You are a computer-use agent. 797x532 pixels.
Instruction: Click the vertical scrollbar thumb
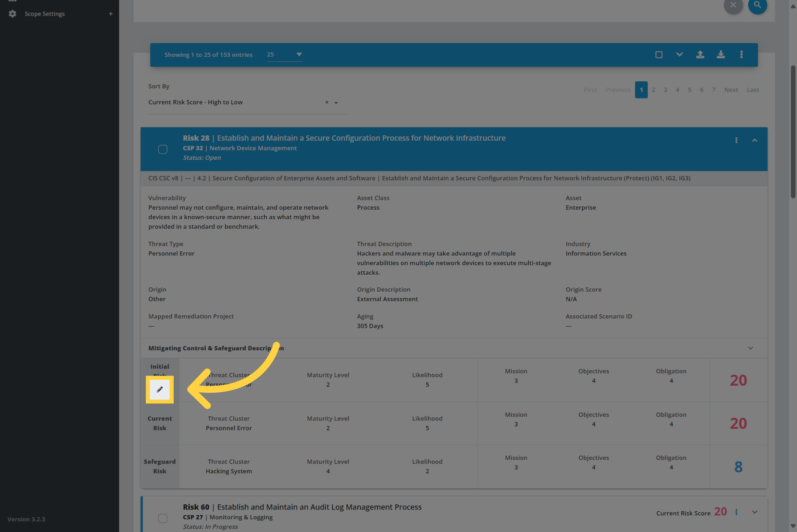point(793,132)
